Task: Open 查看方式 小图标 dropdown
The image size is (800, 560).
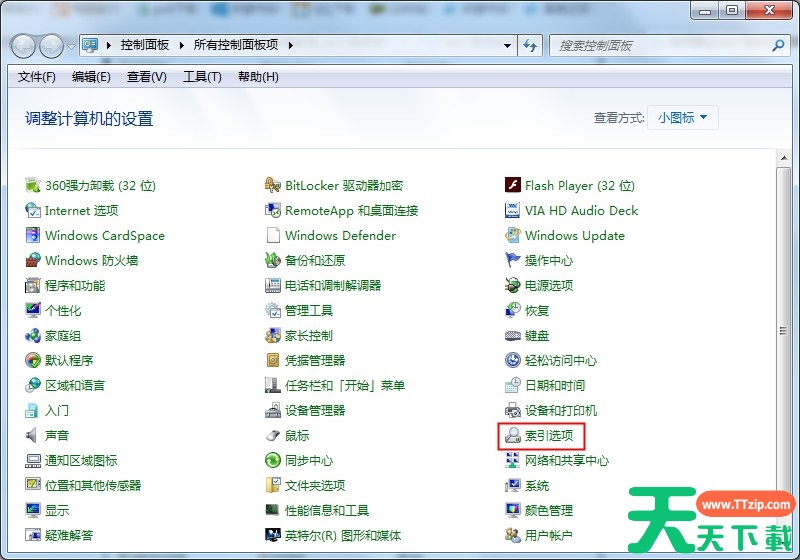Action: [x=683, y=118]
